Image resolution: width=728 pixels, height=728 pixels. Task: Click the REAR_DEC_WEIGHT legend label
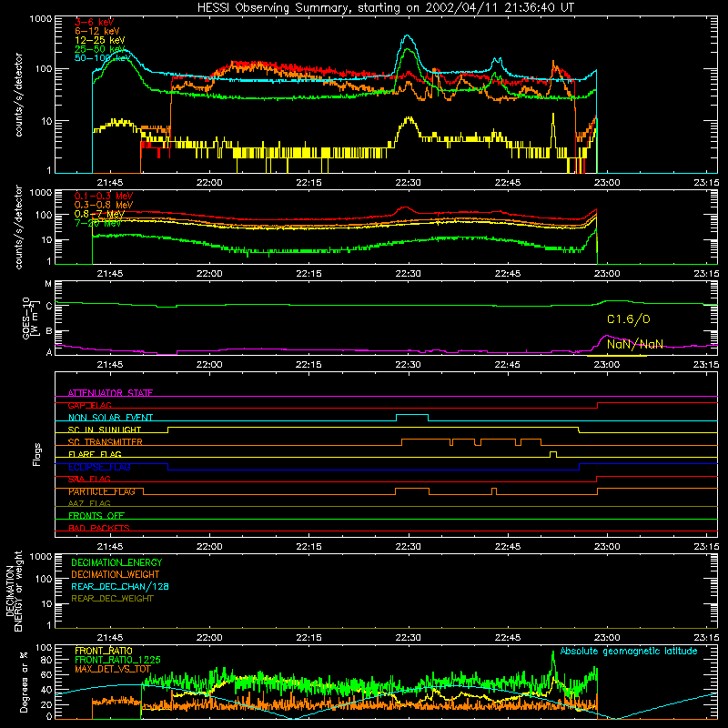[112, 599]
